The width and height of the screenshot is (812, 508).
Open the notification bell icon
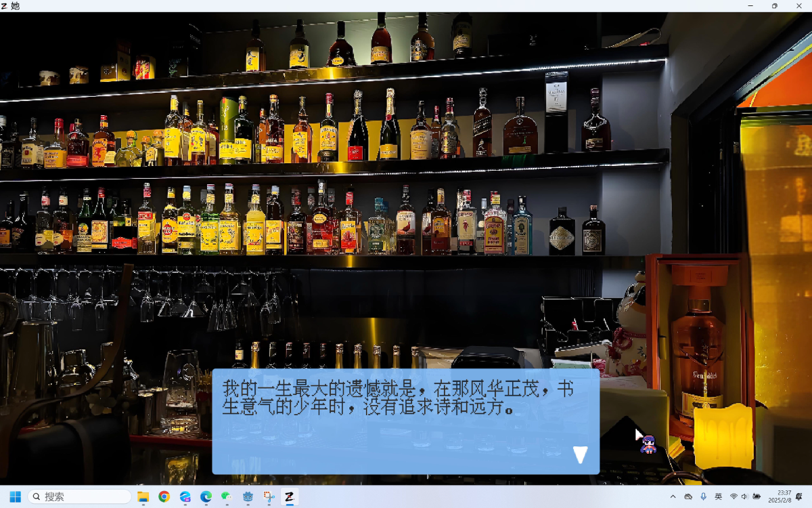pyautogui.click(x=799, y=496)
